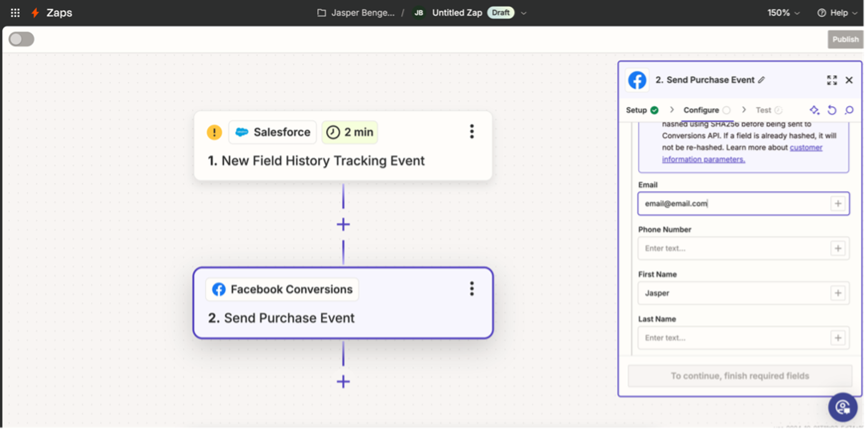Click the Draft status badge
Screen dimensions: 868x433
[x=501, y=12]
